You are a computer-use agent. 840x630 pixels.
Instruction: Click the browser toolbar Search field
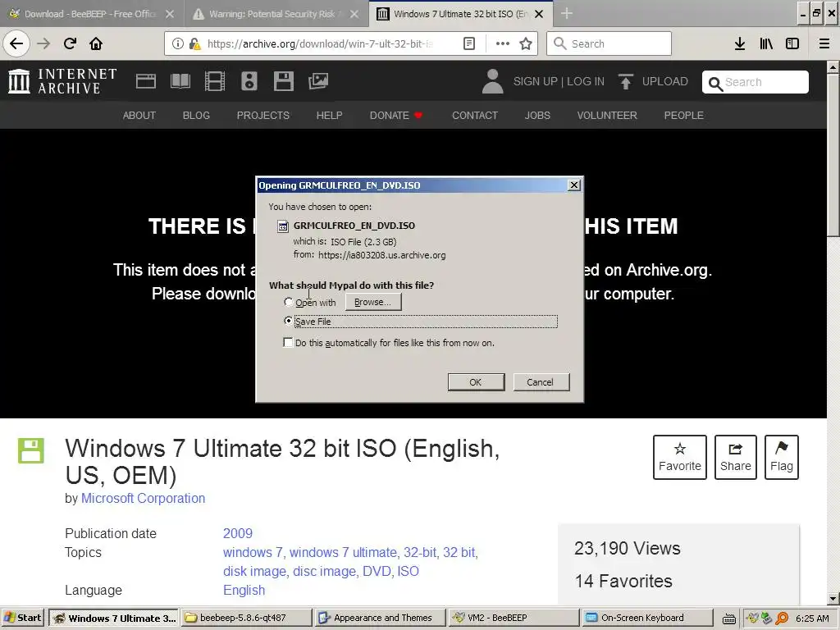pos(609,43)
